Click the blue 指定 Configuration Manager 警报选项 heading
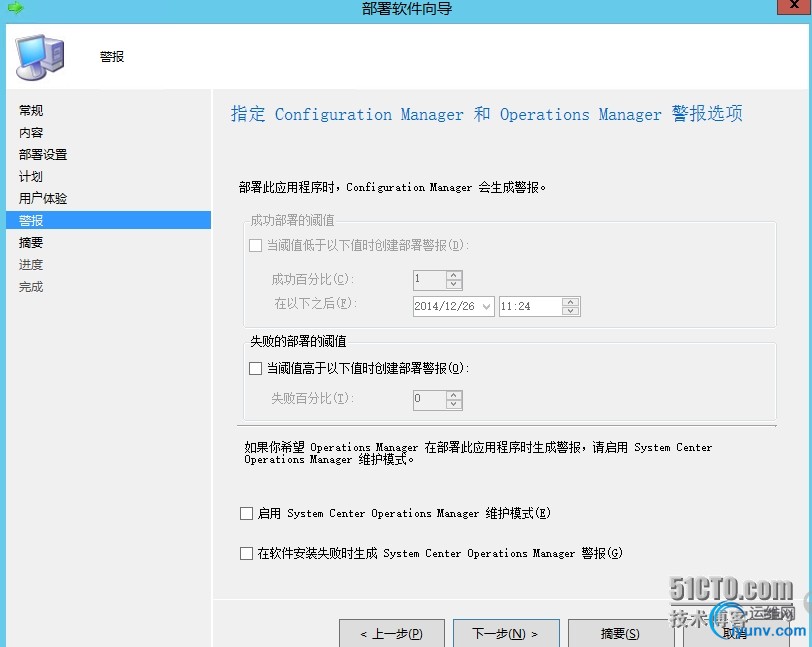 pos(486,114)
